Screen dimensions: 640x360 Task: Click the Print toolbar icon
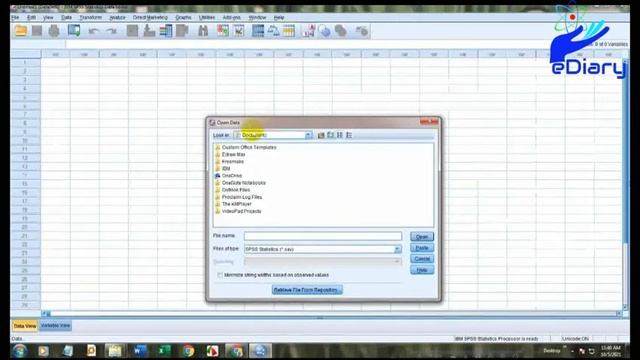click(54, 31)
